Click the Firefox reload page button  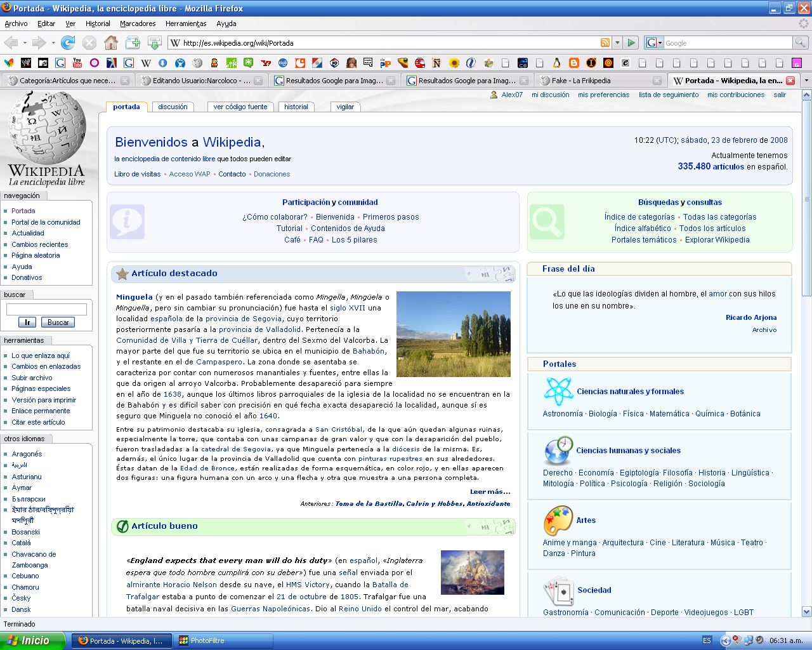68,43
